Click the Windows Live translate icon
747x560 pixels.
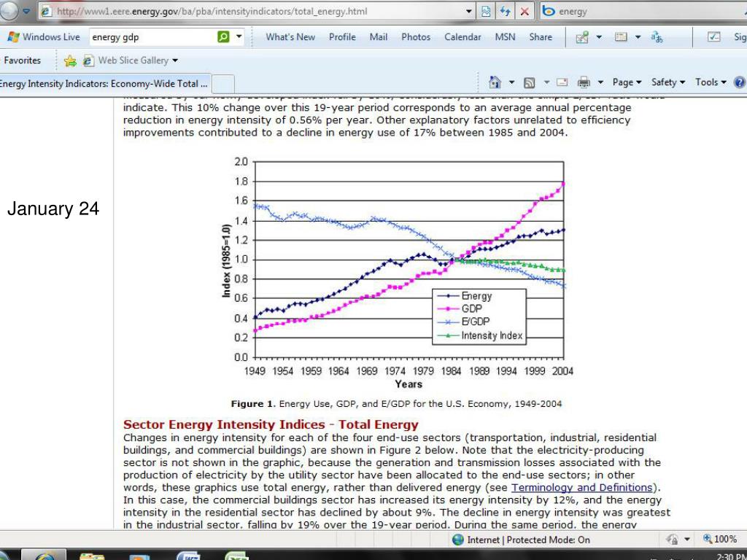[x=657, y=37]
